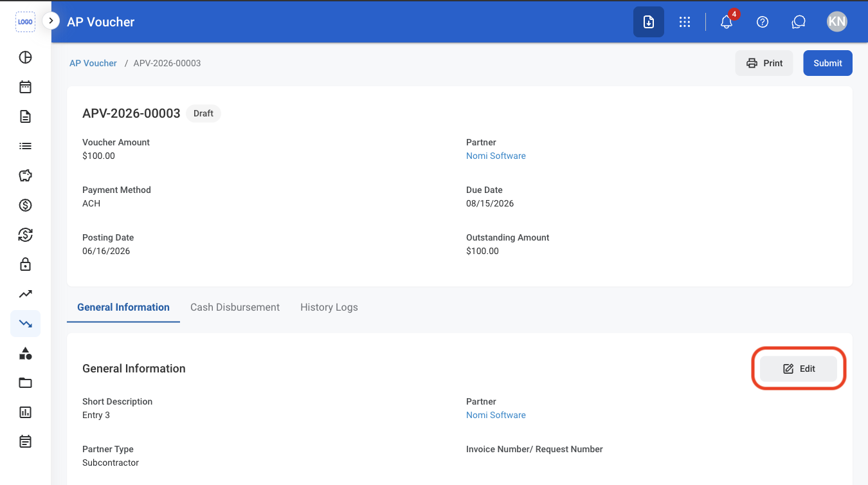
Task: Submit the AP voucher
Action: tap(827, 63)
